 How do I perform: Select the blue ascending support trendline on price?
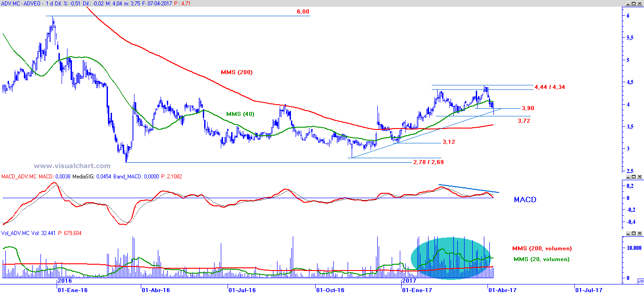(x=426, y=133)
